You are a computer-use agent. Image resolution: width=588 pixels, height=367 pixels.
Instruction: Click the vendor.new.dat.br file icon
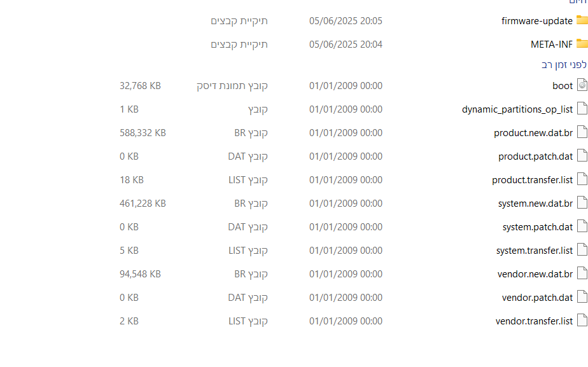tap(582, 274)
